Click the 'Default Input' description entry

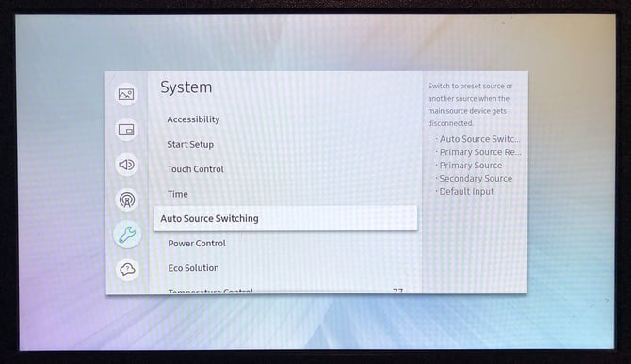click(466, 191)
